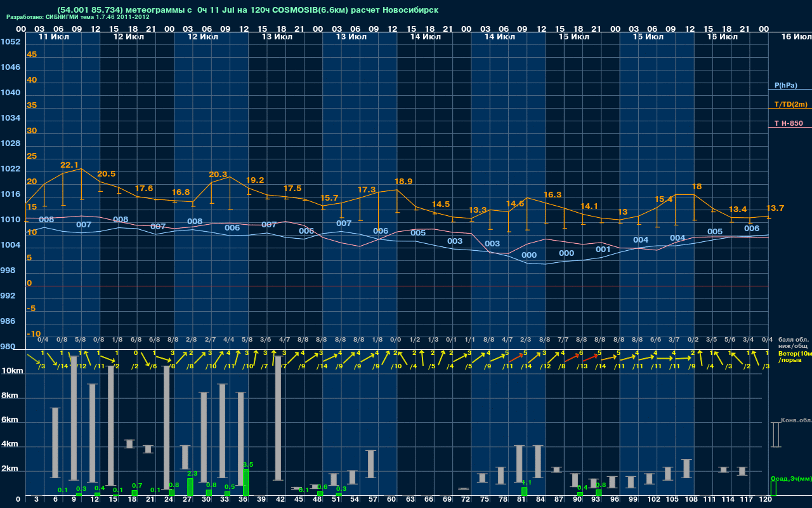
Task: Click the 1028 pressure axis label
Action: click(x=10, y=144)
